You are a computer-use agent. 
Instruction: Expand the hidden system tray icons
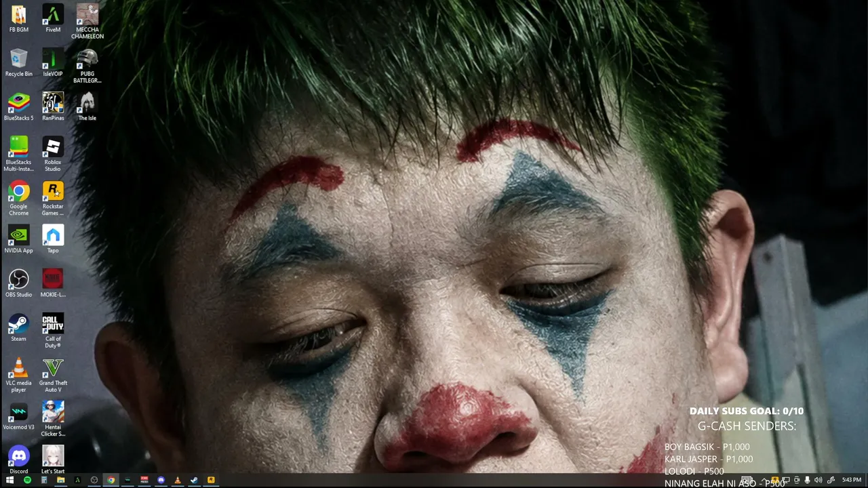click(766, 481)
